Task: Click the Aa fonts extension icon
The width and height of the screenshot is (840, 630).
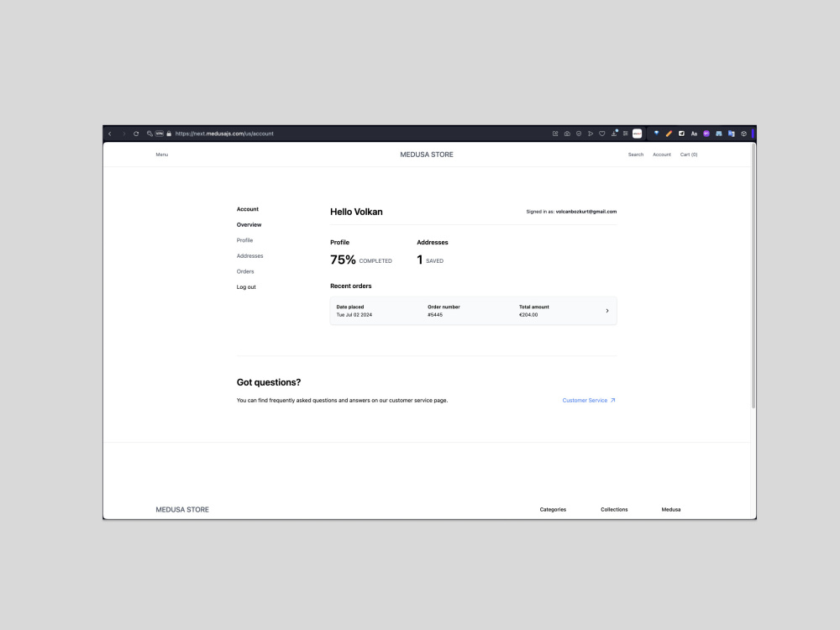Action: pos(694,134)
